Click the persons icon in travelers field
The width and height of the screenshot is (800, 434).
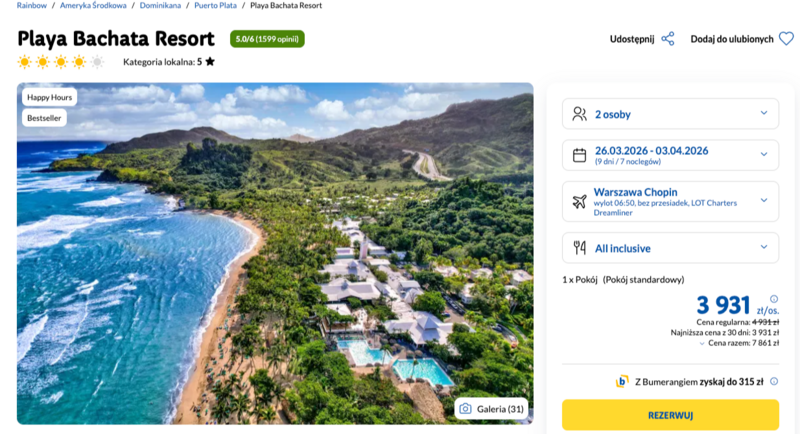579,114
